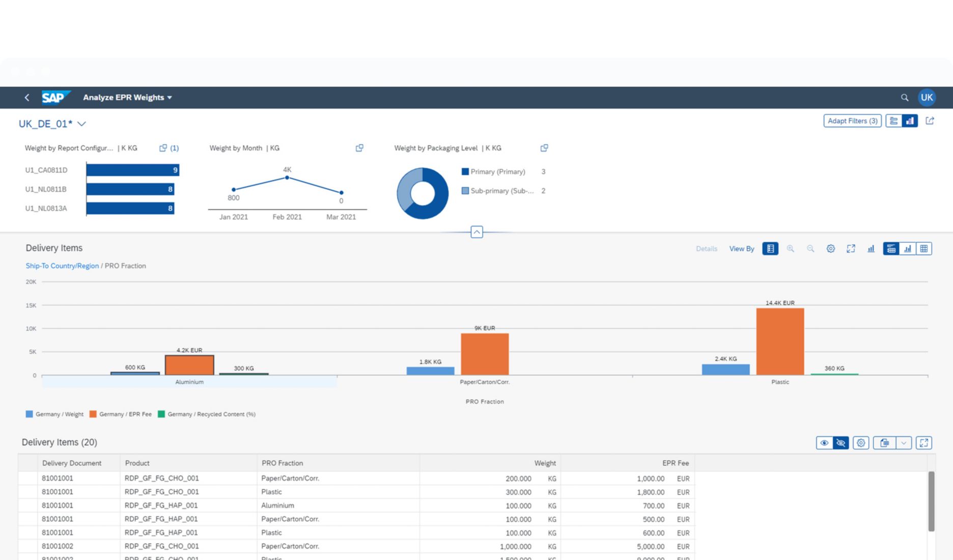Open the View By option

coord(741,248)
